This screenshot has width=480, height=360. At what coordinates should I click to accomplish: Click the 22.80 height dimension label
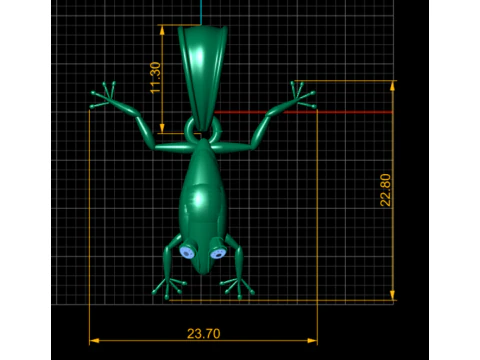[385, 190]
